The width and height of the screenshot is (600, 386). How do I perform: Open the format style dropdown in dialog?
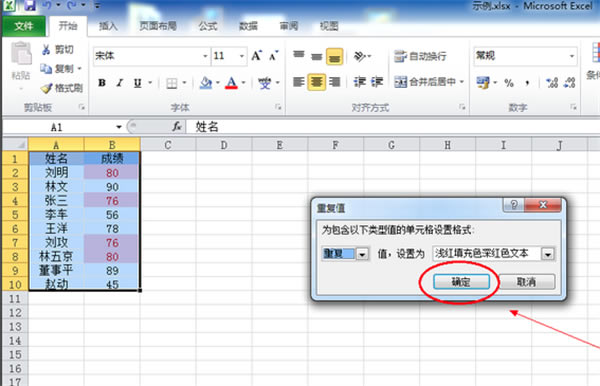pos(548,254)
